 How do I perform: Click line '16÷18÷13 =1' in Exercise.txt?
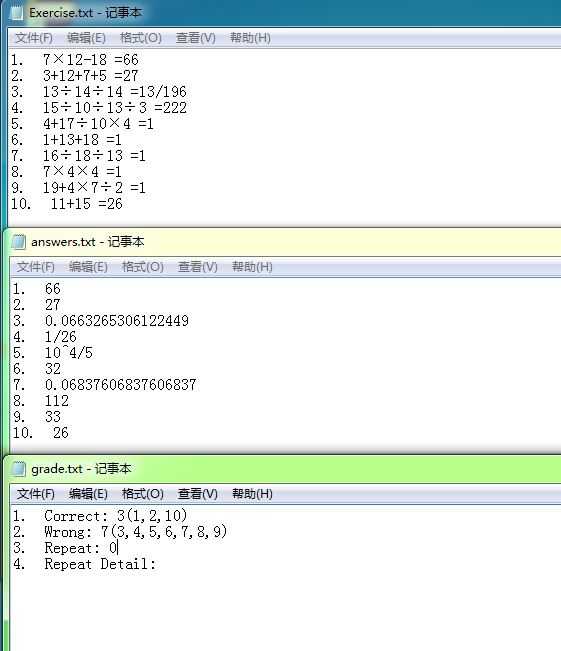95,156
